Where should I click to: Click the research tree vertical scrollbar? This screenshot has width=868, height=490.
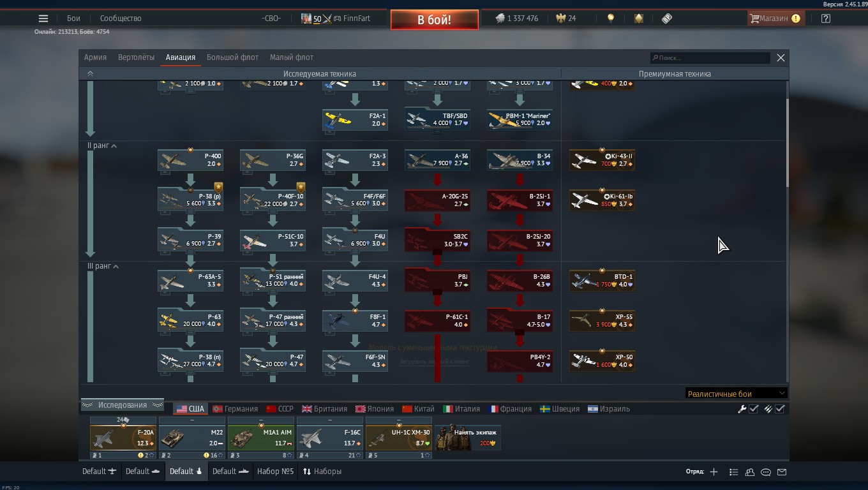tap(787, 143)
